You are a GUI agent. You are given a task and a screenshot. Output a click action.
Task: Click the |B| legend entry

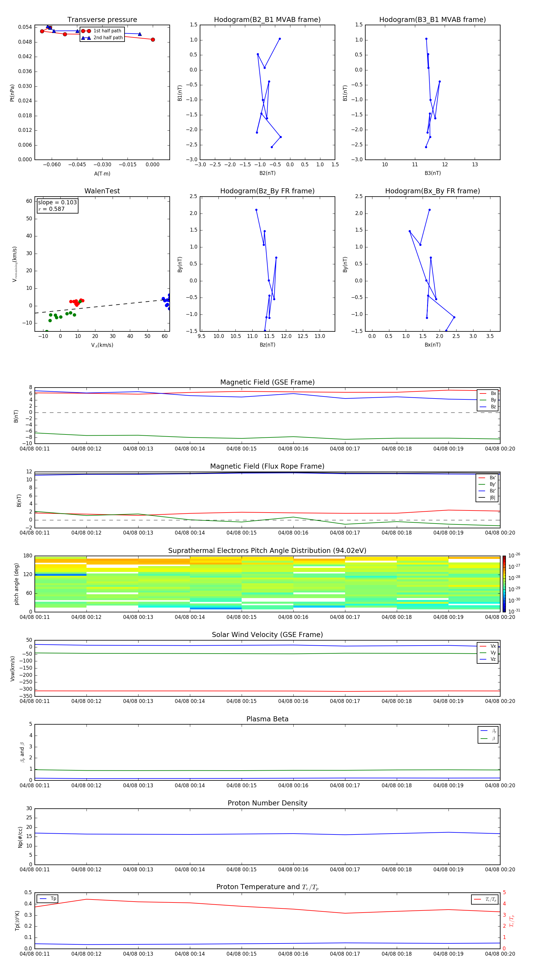tap(487, 498)
